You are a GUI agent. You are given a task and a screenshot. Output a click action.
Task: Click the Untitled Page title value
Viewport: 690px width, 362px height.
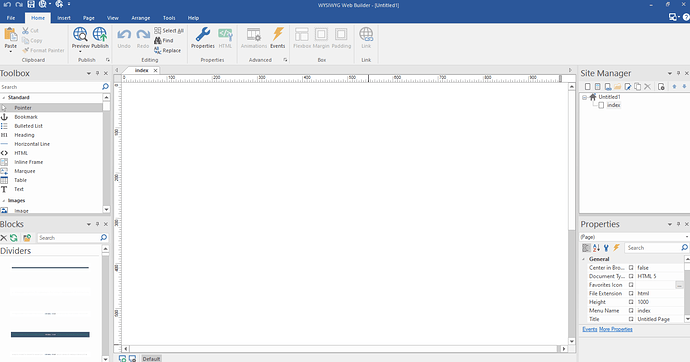coord(654,319)
